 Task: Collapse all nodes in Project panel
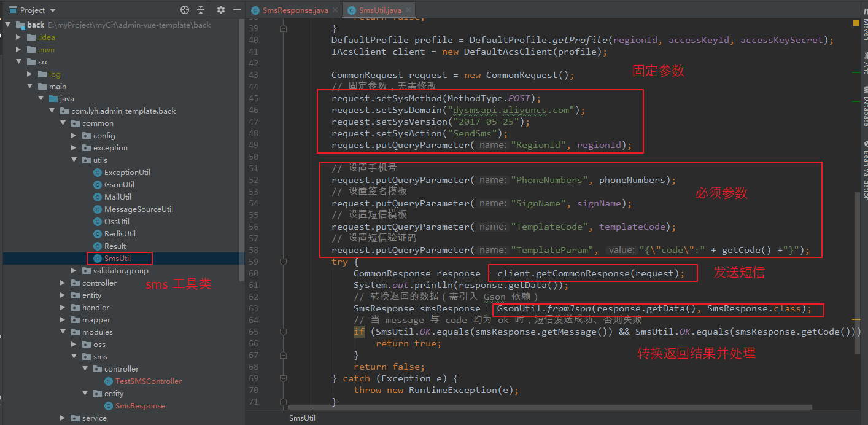point(201,10)
